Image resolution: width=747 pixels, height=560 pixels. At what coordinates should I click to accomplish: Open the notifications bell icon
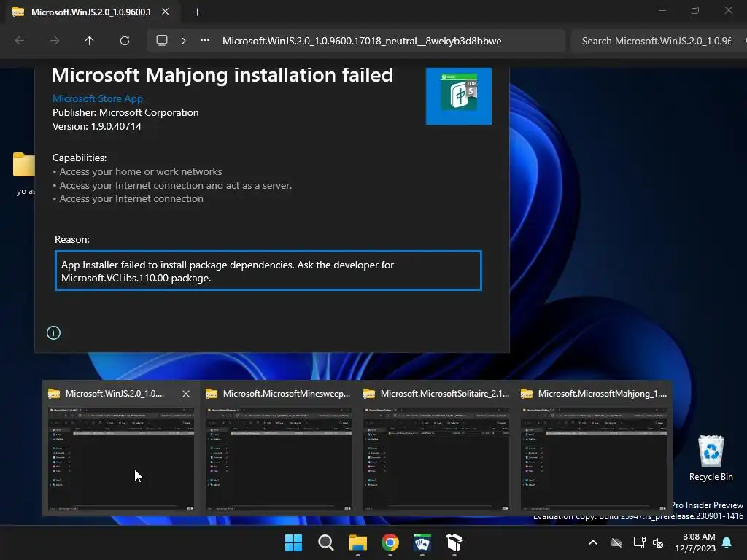coord(727,542)
